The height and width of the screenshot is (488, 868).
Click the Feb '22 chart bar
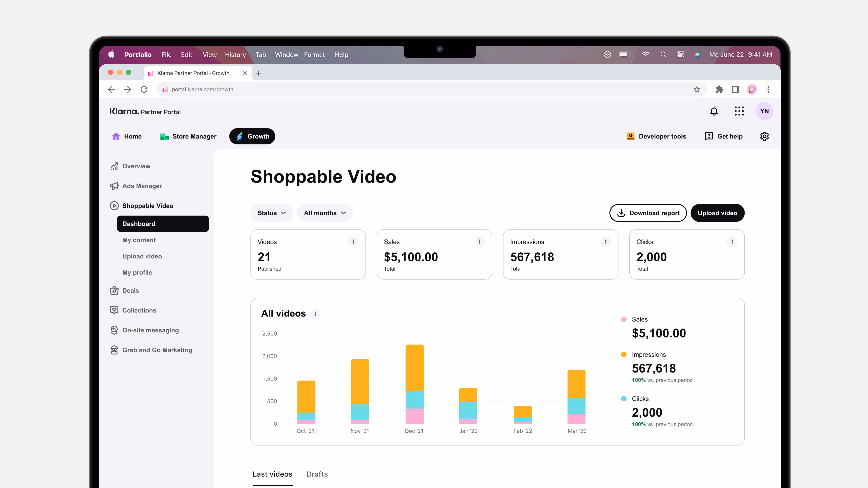tap(523, 415)
